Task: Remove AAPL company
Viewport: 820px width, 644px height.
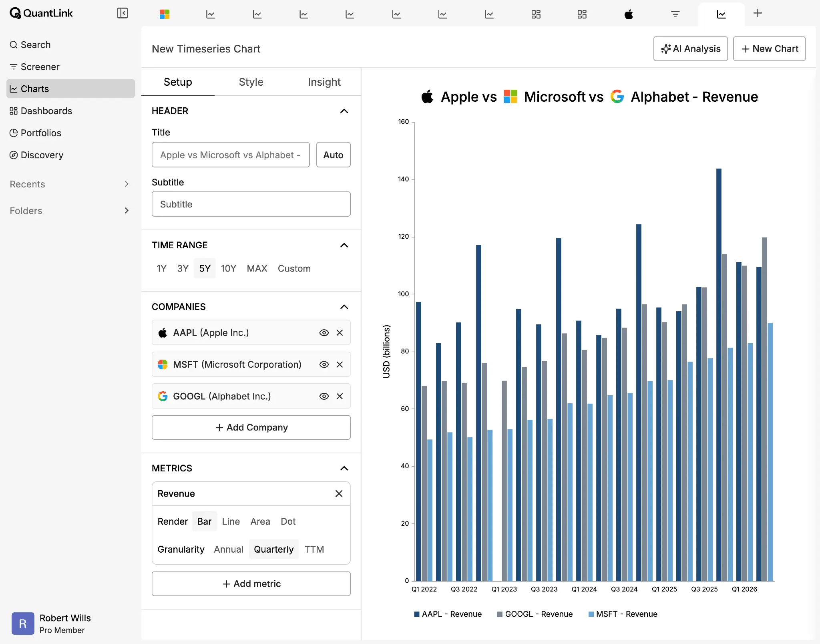Action: [x=340, y=333]
